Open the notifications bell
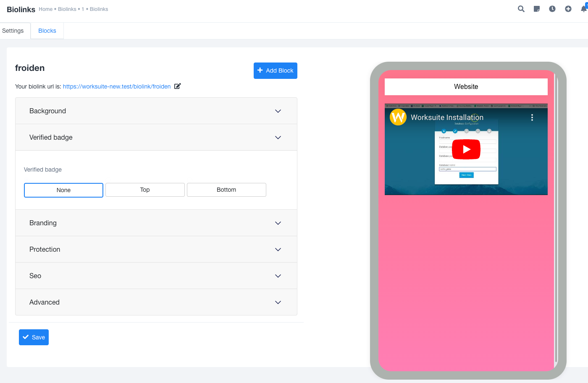 tap(584, 9)
